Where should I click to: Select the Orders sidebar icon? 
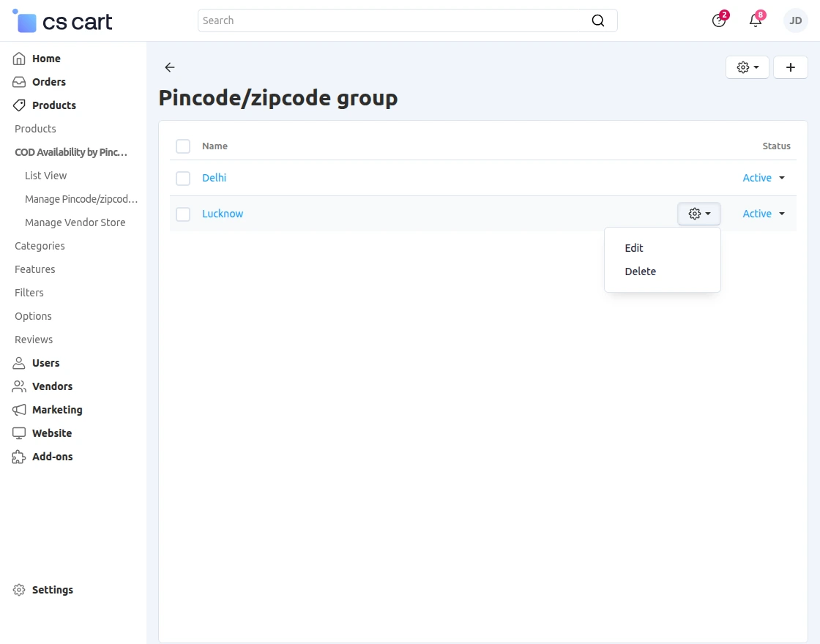(x=18, y=81)
